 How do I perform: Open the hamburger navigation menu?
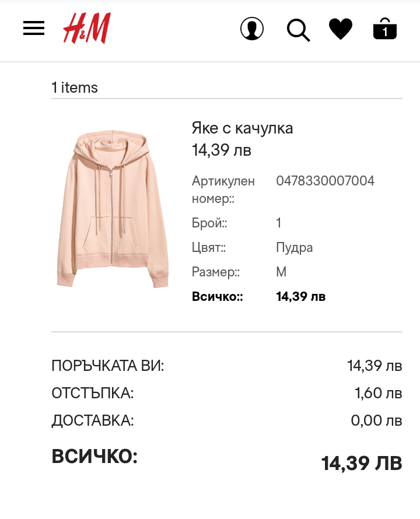[x=34, y=28]
